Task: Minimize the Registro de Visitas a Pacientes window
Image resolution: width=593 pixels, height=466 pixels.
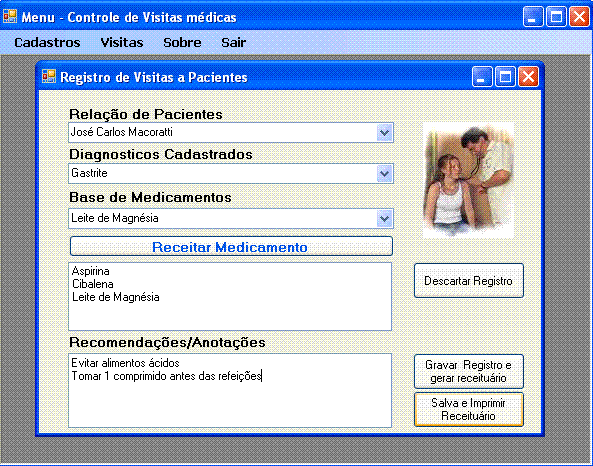Action: click(482, 77)
